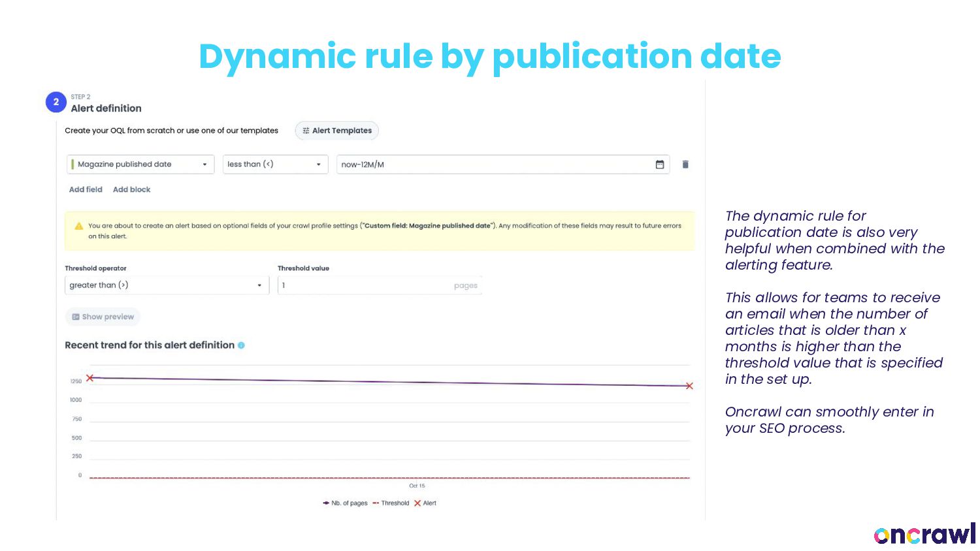Click the blue step 2 circle badge
This screenshot has width=980, height=551.
pos(56,102)
